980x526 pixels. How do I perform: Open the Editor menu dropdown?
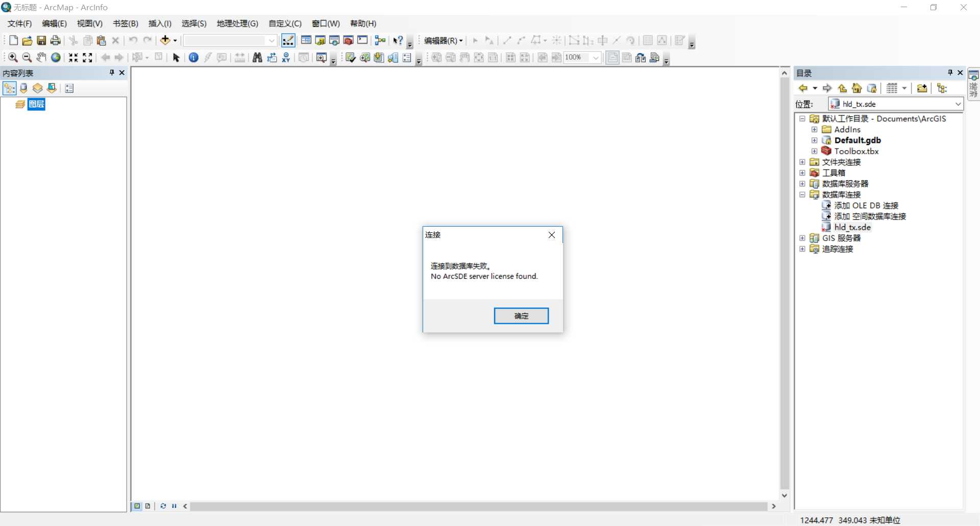click(x=443, y=40)
